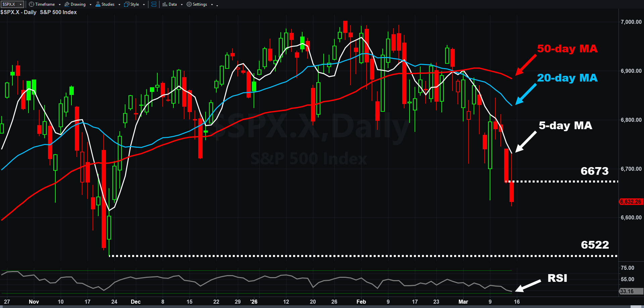Click the Drawing pencil icon
The width and height of the screenshot is (644, 308).
click(x=67, y=4)
